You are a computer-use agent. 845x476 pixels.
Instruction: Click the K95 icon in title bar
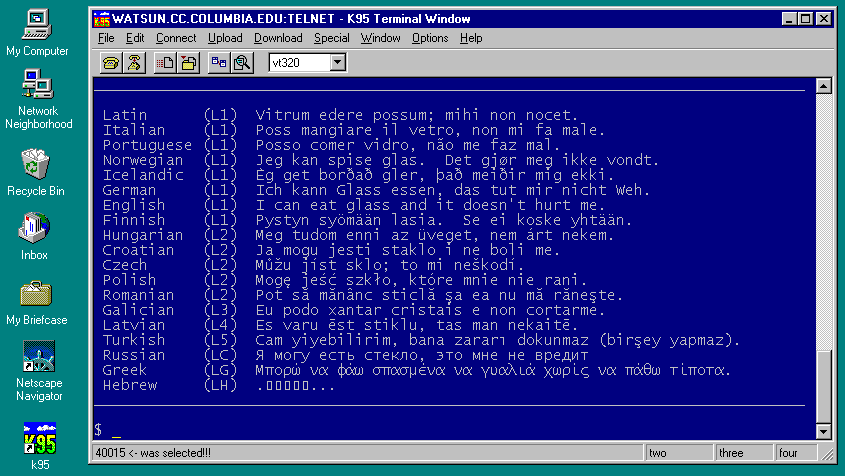pos(101,18)
